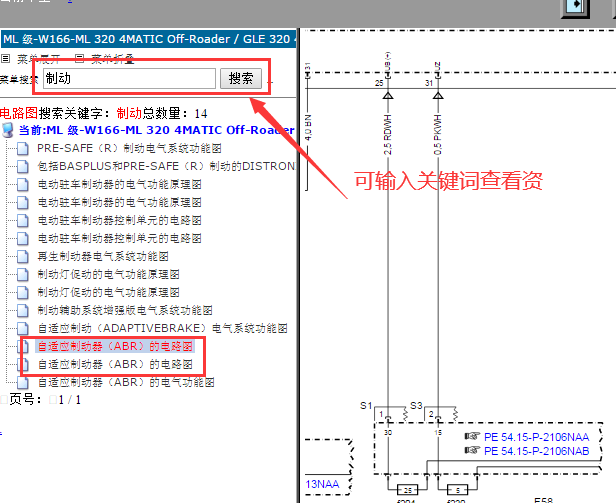
Task: Open 制动辅助系统增强版电气系统功能图
Action: (125, 310)
